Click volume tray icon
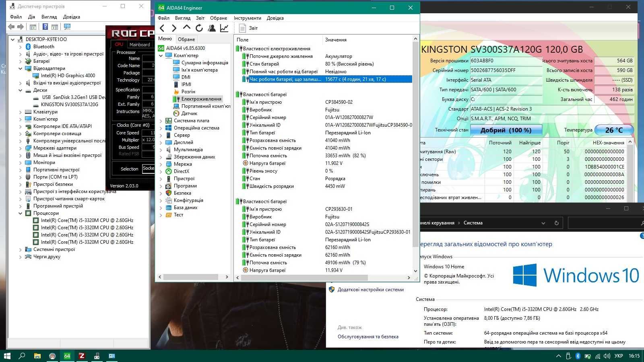This screenshot has width=644, height=362. [x=607, y=356]
